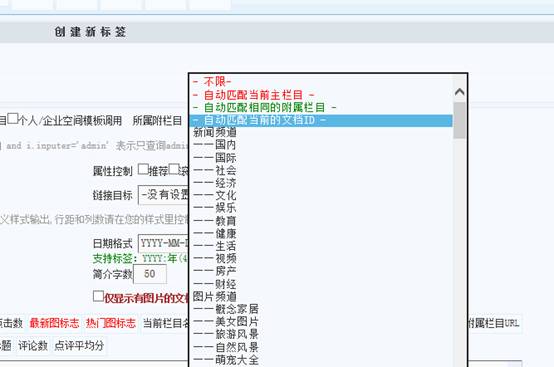Select '——教育' in the list
The width and height of the screenshot is (554, 367).
[x=321, y=221]
